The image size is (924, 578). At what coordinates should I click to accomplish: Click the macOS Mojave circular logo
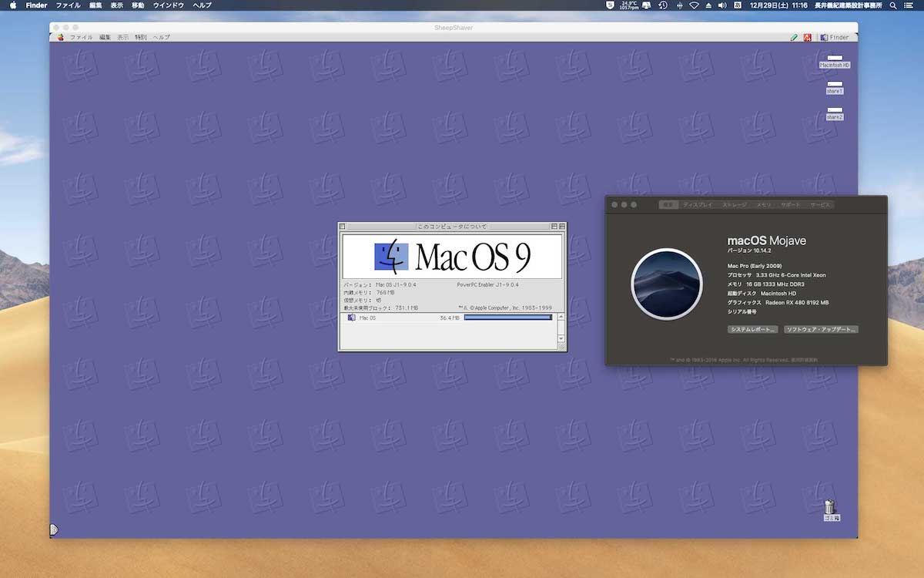667,284
